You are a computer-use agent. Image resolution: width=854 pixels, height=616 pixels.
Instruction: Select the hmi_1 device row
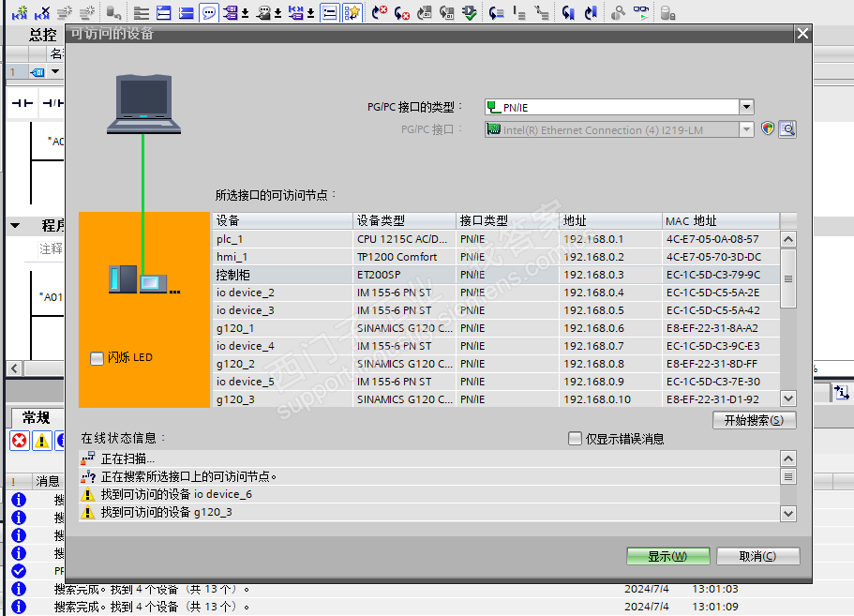(496, 257)
